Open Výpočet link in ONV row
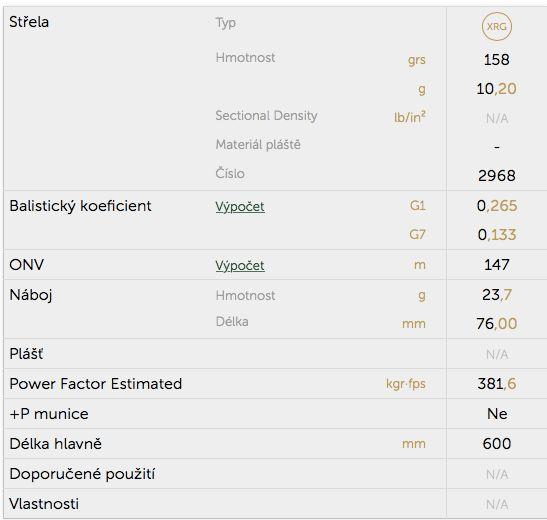Image resolution: width=547 pixels, height=520 pixels. [240, 265]
